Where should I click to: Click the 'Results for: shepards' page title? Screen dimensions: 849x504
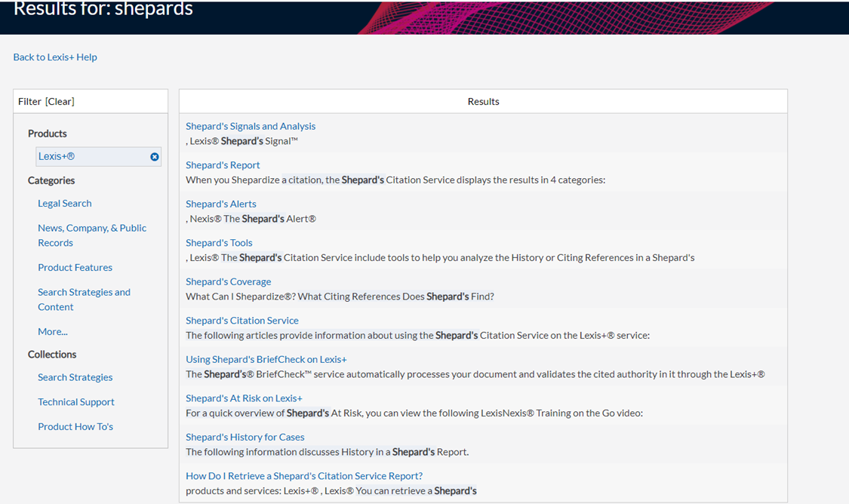click(x=103, y=8)
